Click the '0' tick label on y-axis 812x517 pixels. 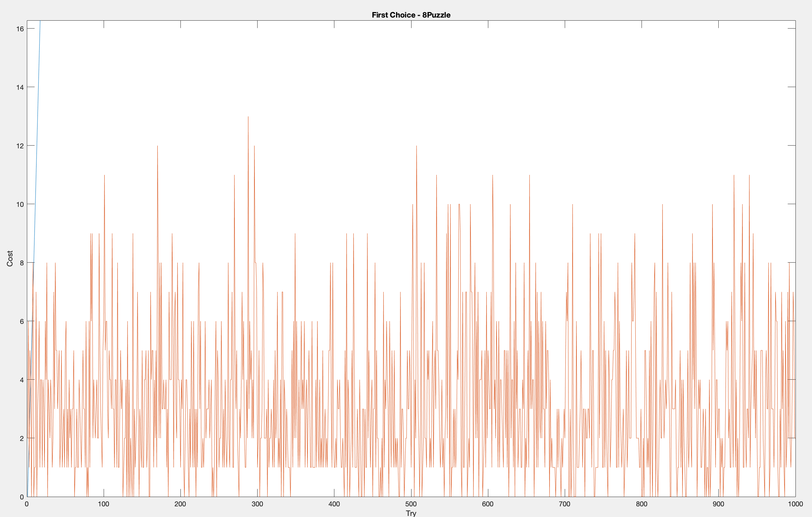22,497
